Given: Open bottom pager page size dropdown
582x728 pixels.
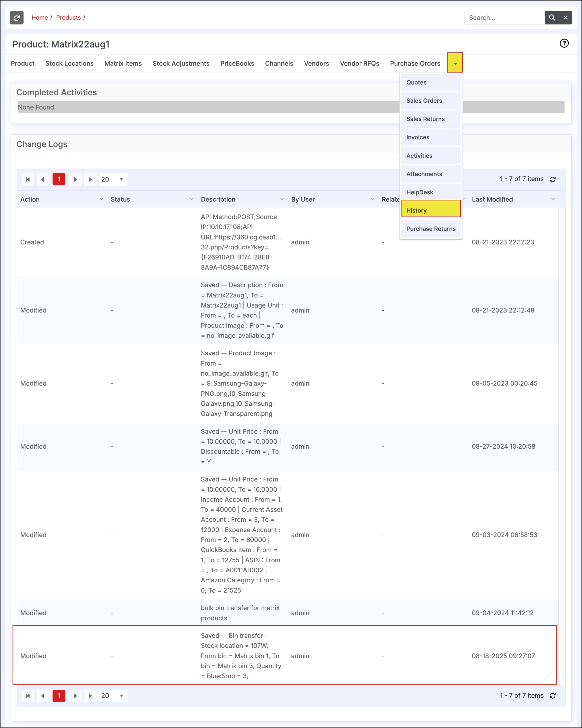Looking at the screenshot, I should pos(113,695).
